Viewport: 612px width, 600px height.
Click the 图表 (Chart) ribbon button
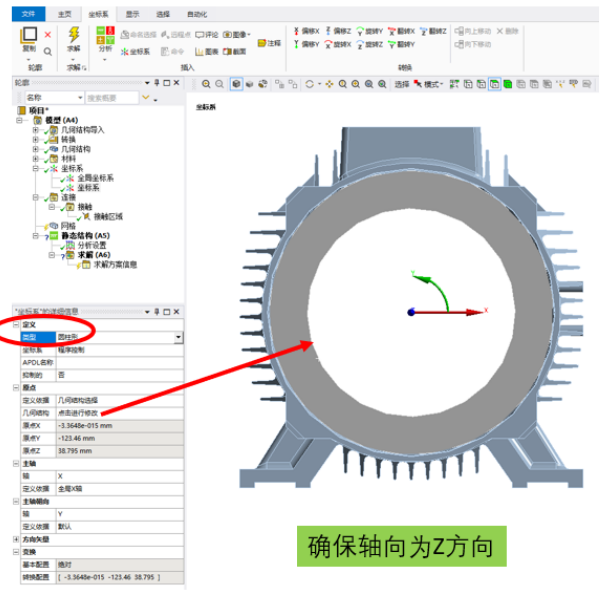pos(207,52)
